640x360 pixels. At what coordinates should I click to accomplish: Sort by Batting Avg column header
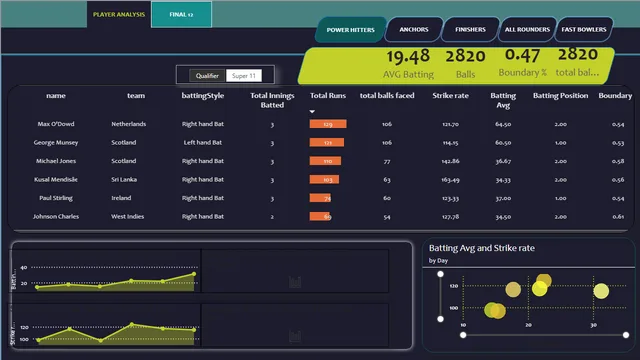point(503,100)
